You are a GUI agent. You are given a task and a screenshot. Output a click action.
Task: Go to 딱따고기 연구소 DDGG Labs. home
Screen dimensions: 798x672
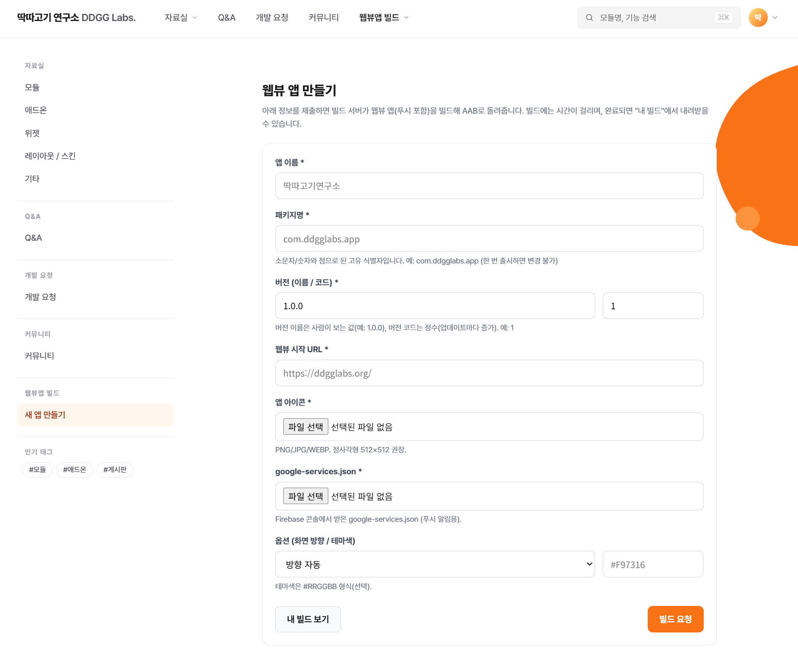pyautogui.click(x=76, y=18)
